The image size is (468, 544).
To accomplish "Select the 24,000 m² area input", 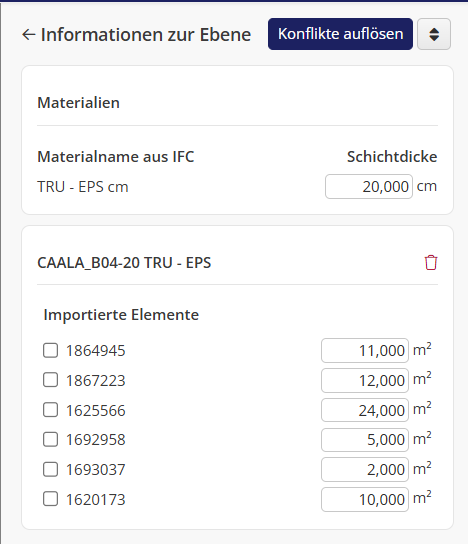I will 365,410.
